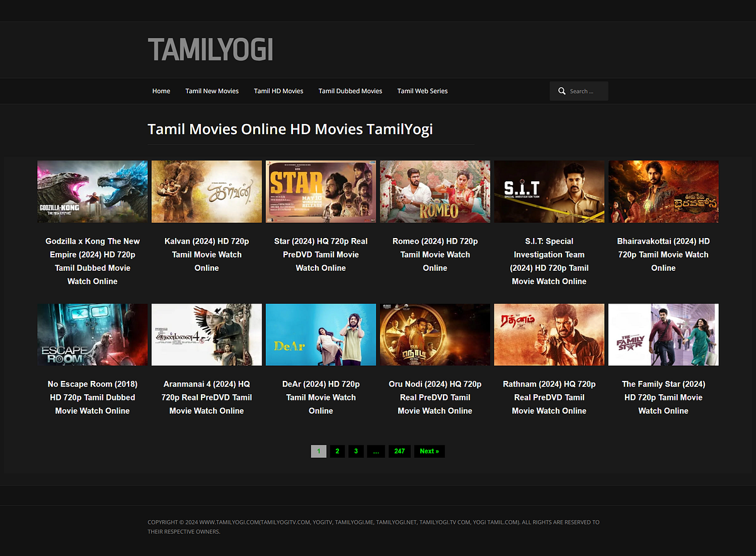The image size is (756, 556).
Task: Open The Family Star movie link
Action: 663,397
